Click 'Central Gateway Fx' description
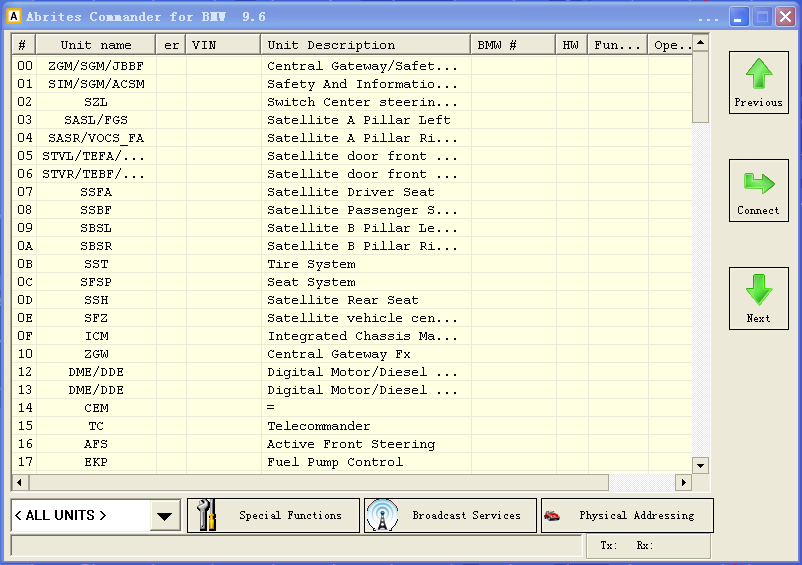Viewport: 802px width, 565px height. (x=339, y=354)
